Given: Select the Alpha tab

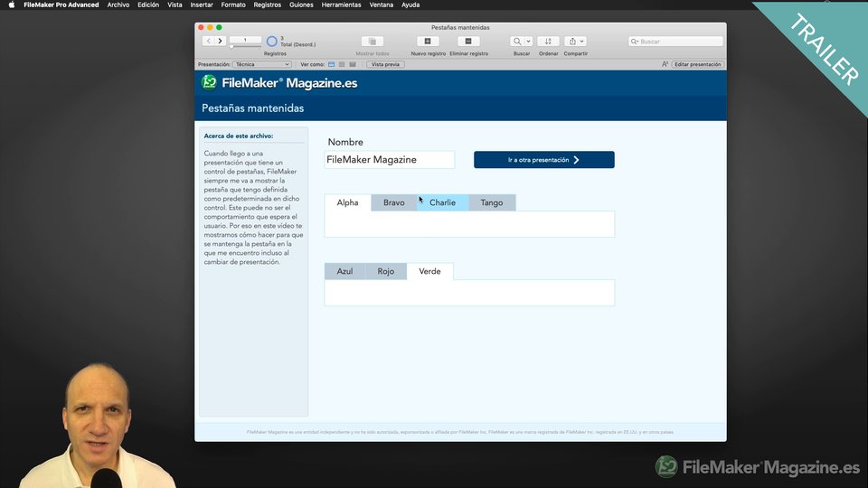Looking at the screenshot, I should [x=347, y=202].
